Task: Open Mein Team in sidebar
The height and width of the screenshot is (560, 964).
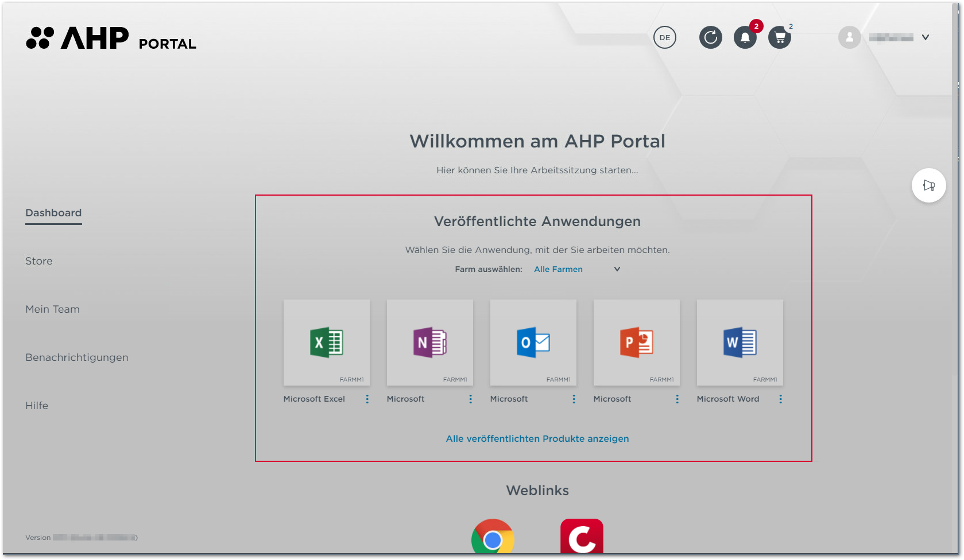Action: pyautogui.click(x=53, y=309)
